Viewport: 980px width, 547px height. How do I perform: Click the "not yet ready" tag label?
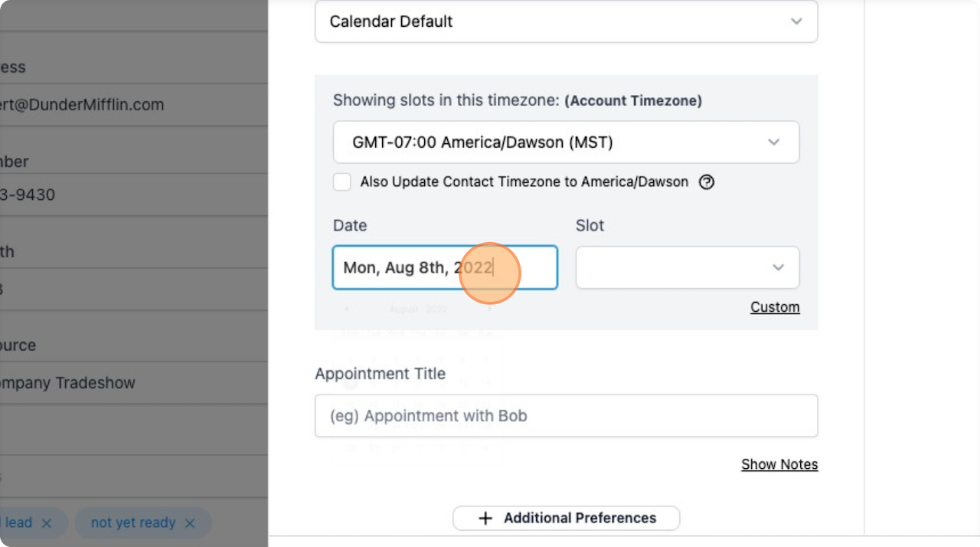132,523
